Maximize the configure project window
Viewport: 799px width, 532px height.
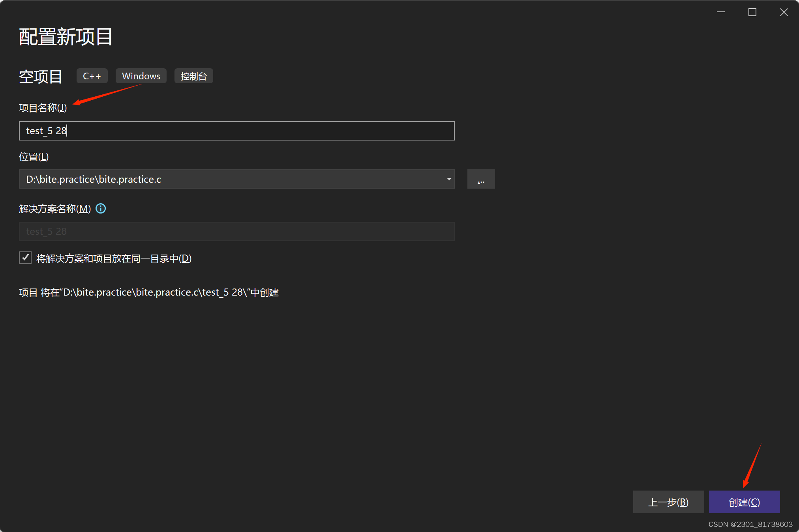(752, 12)
